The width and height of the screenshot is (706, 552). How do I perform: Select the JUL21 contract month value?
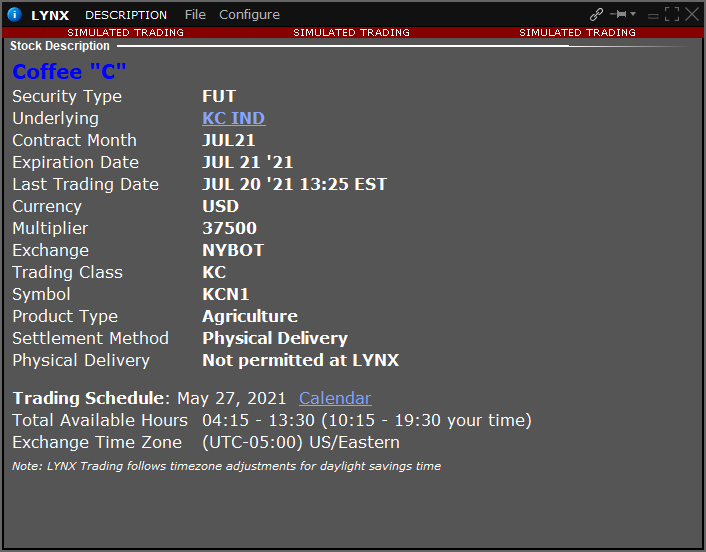point(229,140)
